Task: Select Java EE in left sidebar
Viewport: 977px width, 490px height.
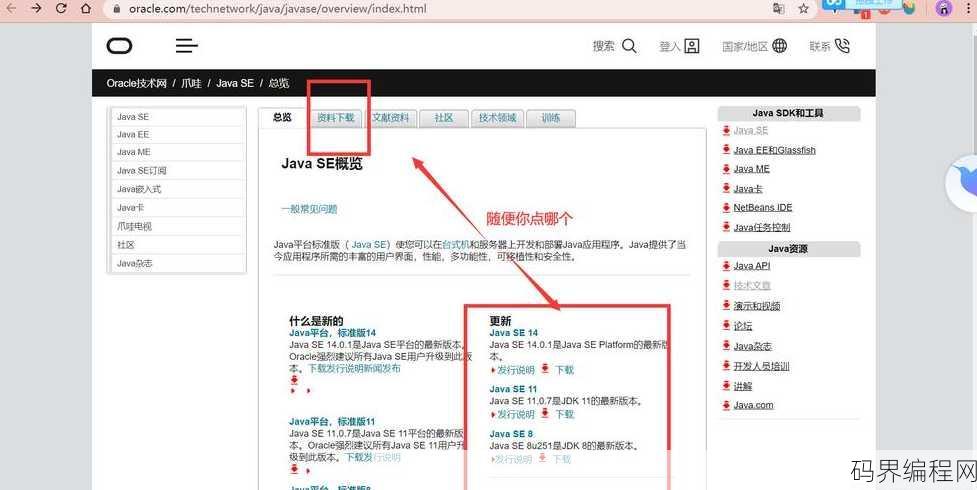Action: pos(178,134)
